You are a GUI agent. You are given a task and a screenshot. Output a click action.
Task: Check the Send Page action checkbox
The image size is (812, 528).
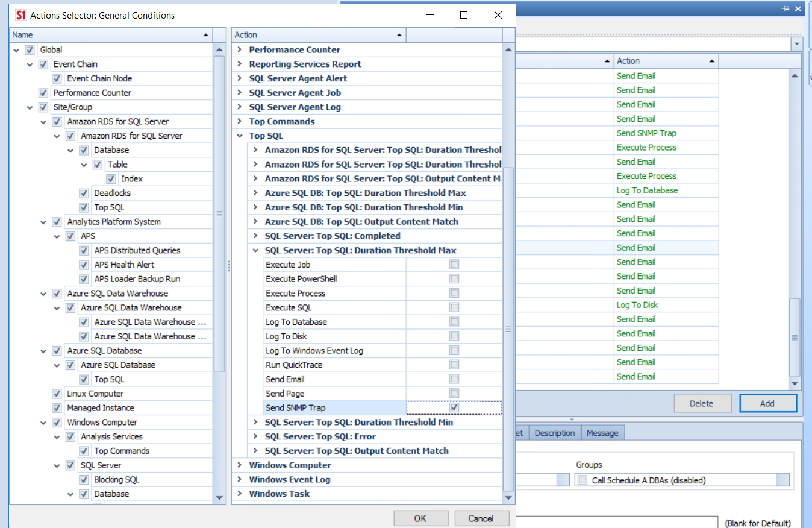tap(454, 394)
